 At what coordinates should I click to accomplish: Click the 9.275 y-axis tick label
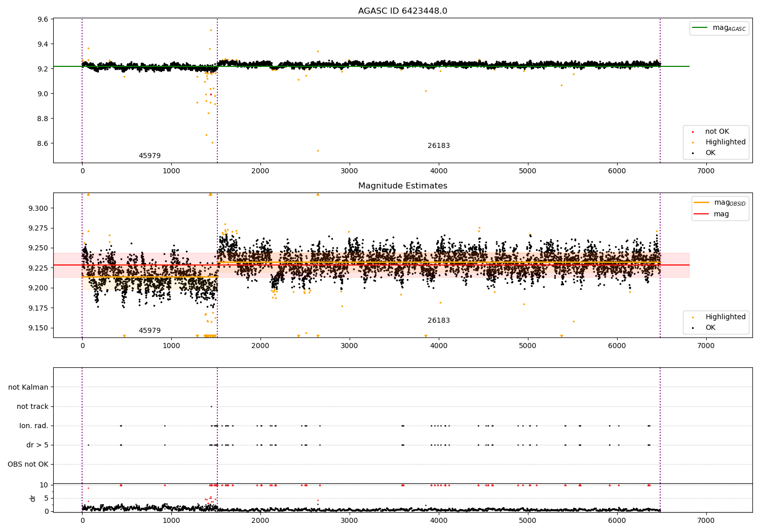click(39, 229)
